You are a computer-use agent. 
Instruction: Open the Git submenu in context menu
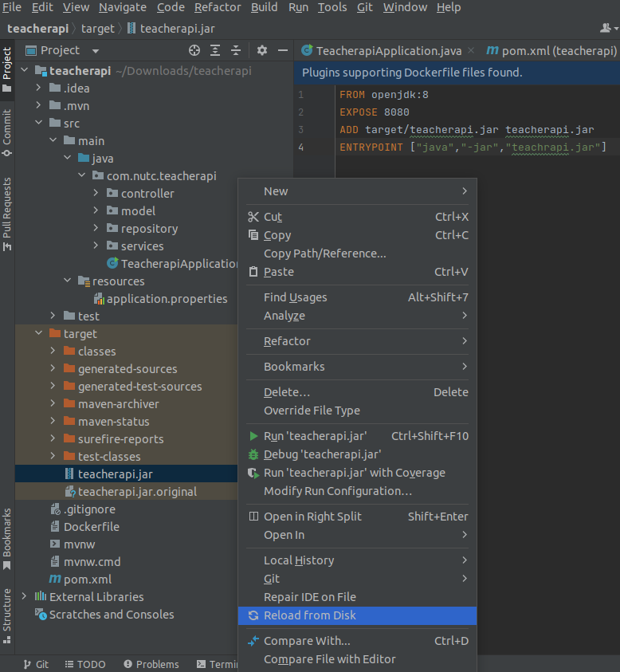[357, 579]
